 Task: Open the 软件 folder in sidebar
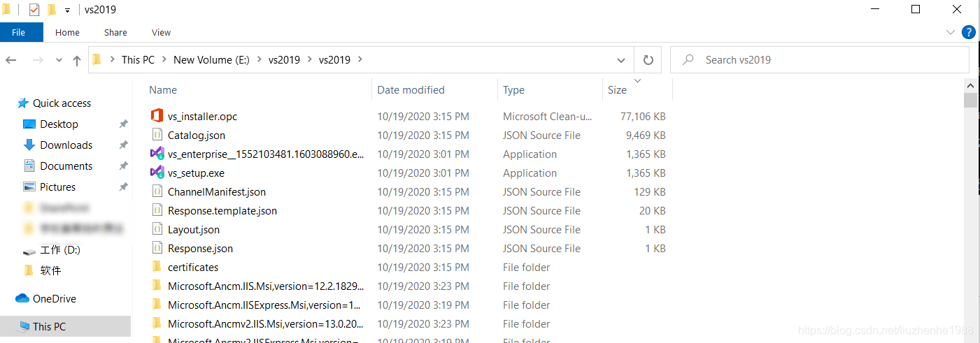(50, 271)
